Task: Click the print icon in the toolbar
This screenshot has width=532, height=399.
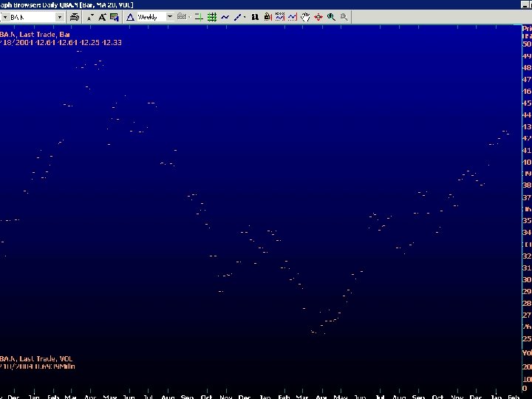Action: (75, 17)
